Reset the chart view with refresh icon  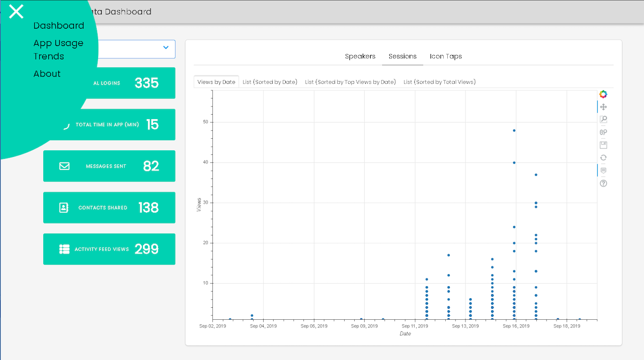tap(603, 158)
